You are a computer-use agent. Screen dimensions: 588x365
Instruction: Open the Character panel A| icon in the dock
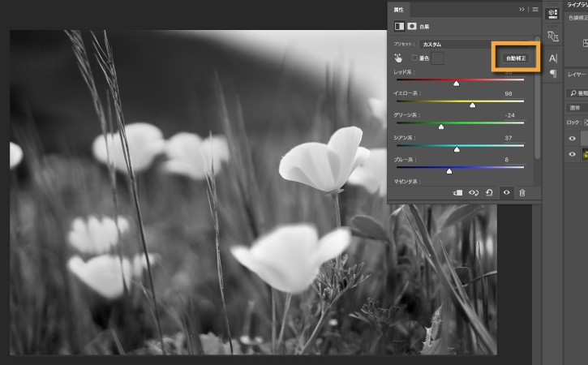[553, 58]
